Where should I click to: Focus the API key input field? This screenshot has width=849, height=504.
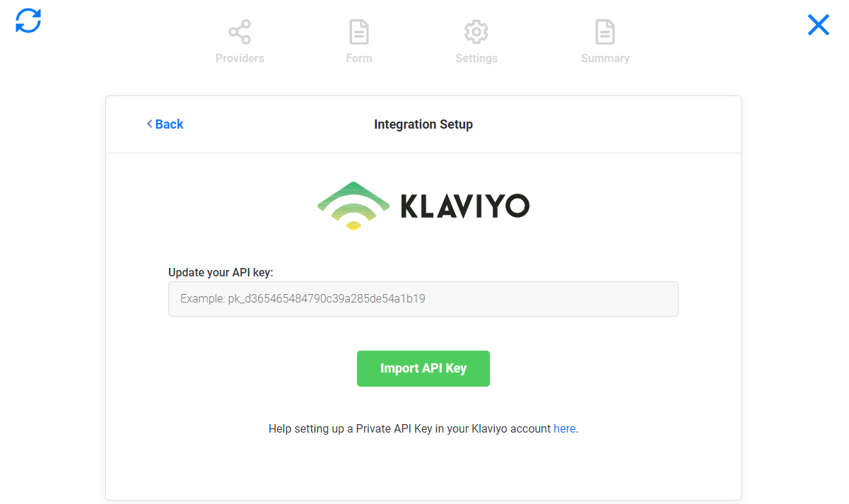point(423,298)
